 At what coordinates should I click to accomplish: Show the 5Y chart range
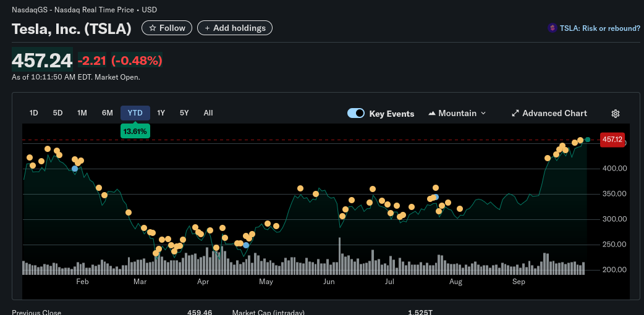coord(184,113)
